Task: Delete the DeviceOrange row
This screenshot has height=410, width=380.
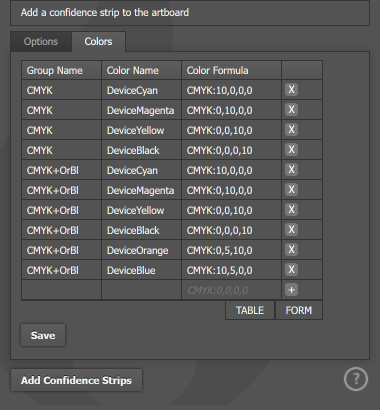Action: [x=291, y=250]
